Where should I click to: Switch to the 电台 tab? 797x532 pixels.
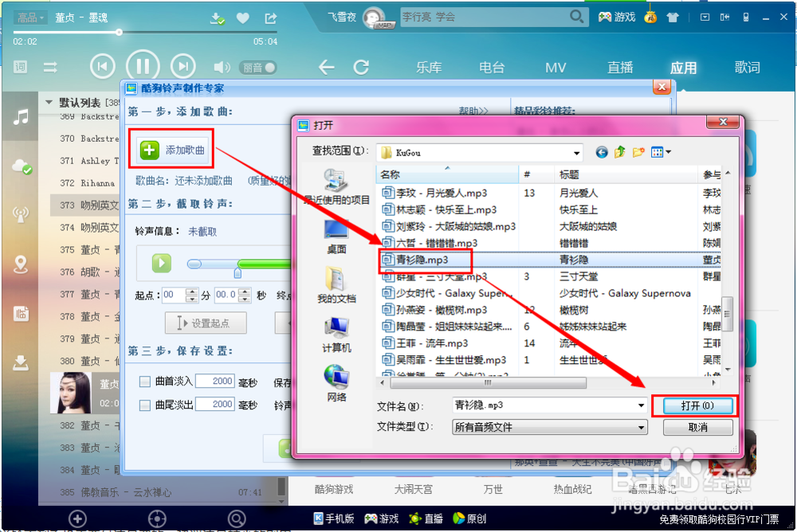point(492,68)
